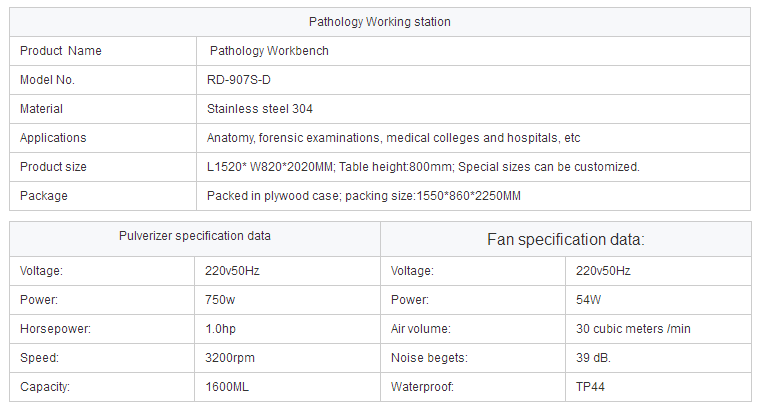
Task: Click the Pathology Working station header
Action: (x=380, y=22)
